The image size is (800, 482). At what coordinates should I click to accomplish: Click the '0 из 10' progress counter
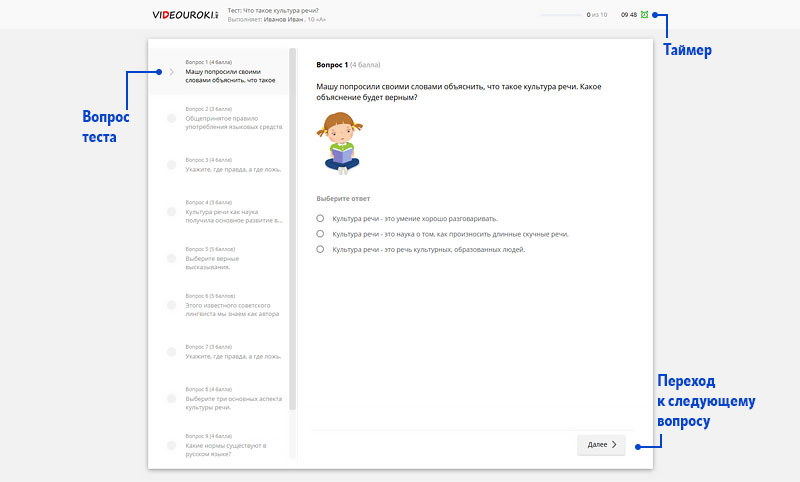596,15
